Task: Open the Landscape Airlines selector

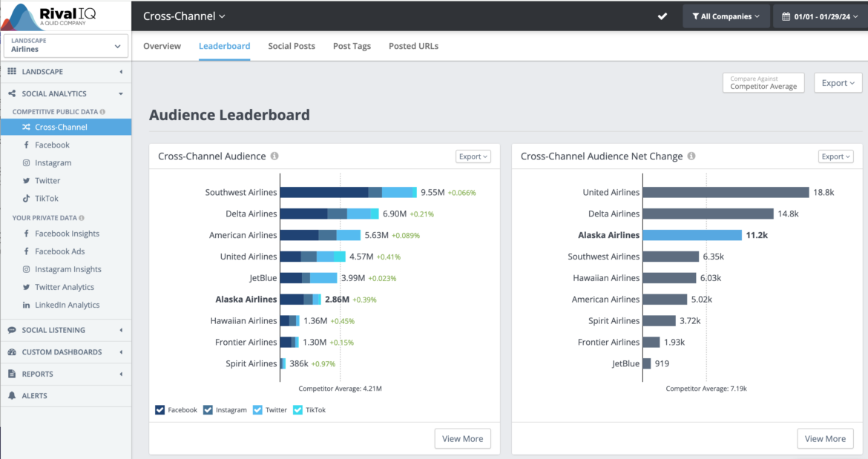Action: (65, 45)
